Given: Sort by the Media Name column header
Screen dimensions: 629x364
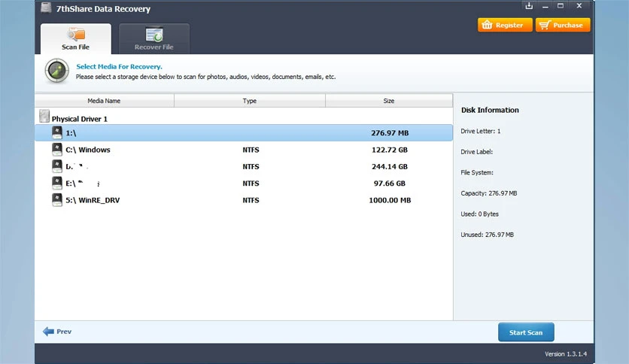Looking at the screenshot, I should click(105, 101).
